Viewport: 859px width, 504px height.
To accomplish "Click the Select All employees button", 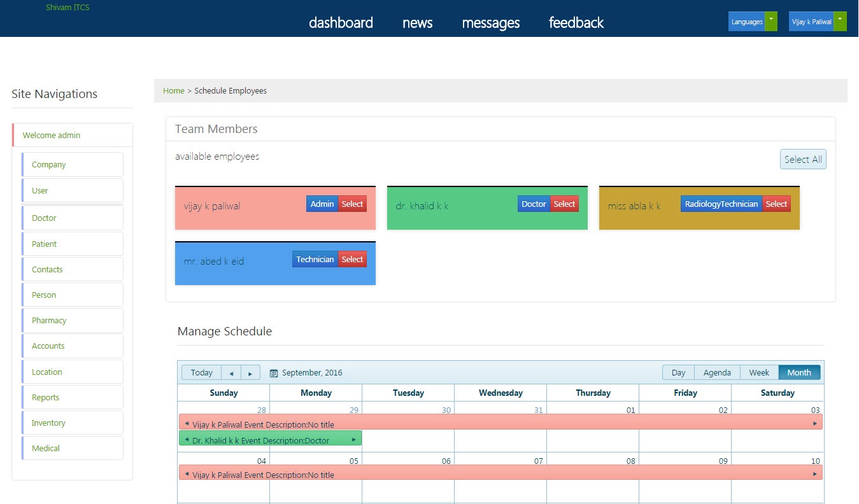I will point(803,159).
